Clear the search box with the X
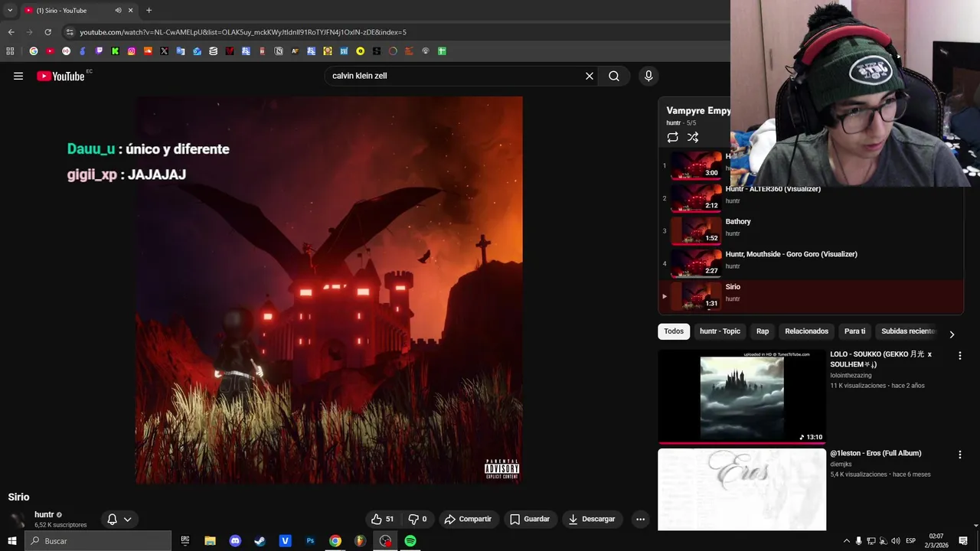This screenshot has height=551, width=980. pos(590,76)
